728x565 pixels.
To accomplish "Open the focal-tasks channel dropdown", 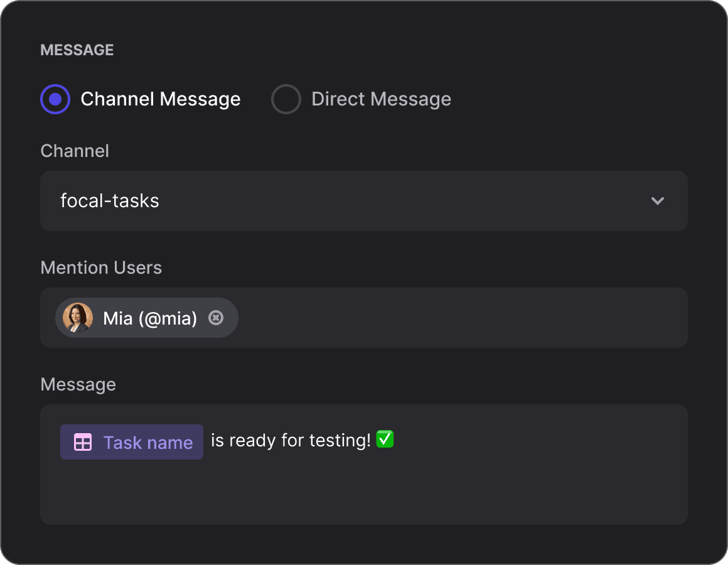I will pos(363,200).
